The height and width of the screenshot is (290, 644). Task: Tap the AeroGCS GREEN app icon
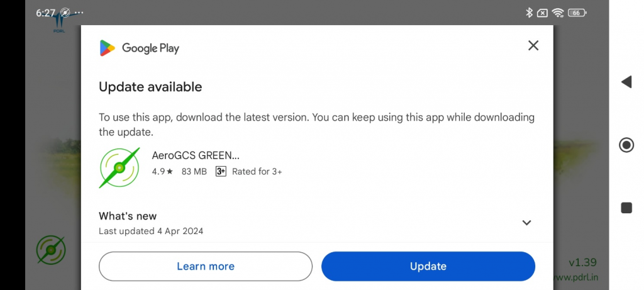pos(119,168)
